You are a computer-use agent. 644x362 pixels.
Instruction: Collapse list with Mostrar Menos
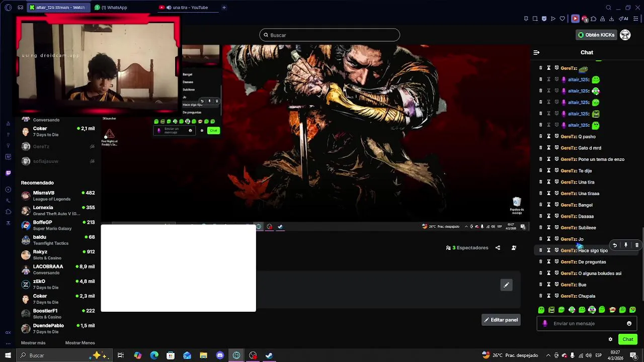click(80, 343)
